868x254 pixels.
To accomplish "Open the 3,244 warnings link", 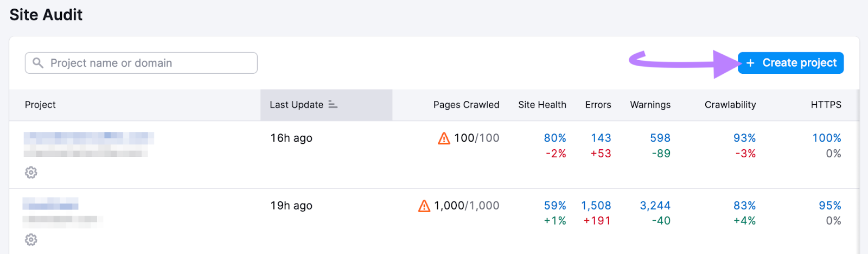I will click(655, 206).
